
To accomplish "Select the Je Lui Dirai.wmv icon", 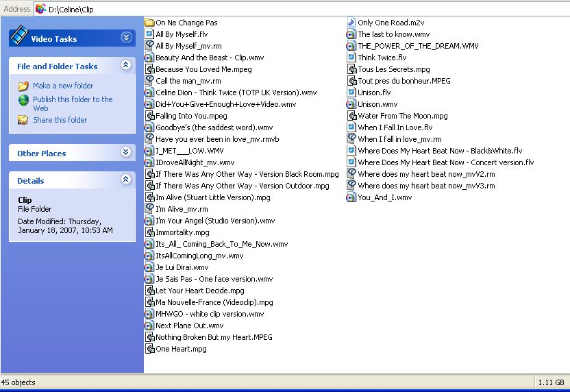I will click(149, 267).
